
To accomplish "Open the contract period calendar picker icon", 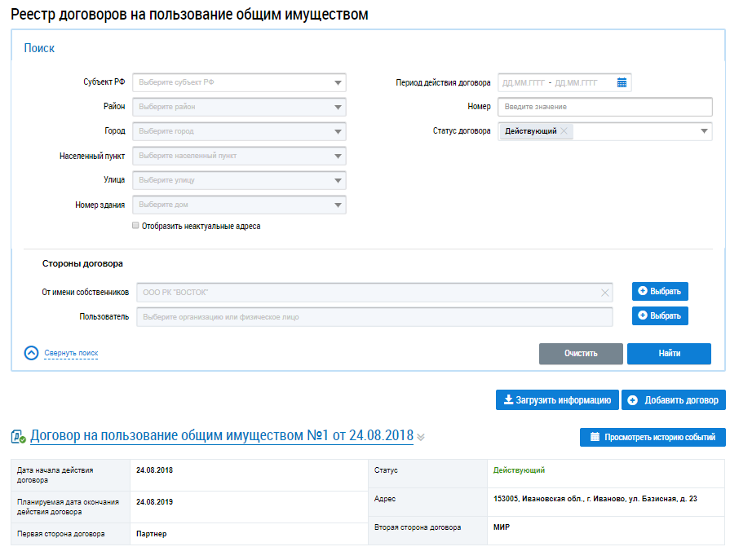I will (622, 83).
